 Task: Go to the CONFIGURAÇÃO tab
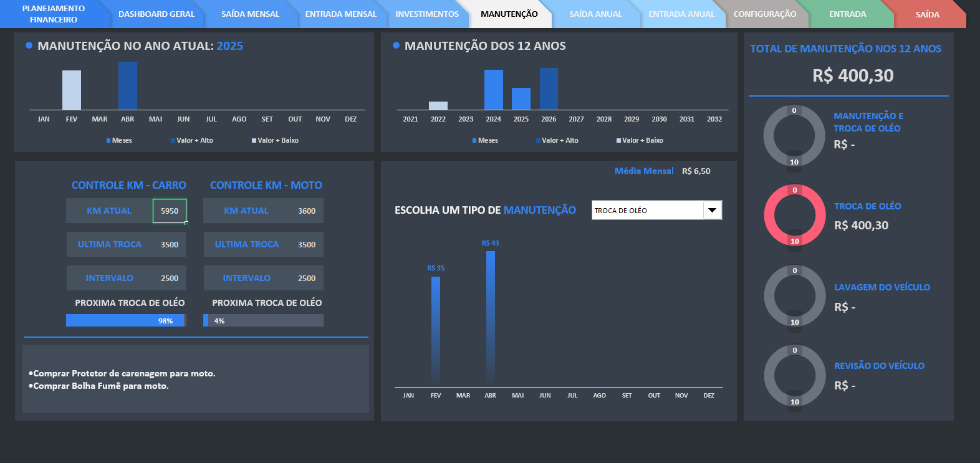[765, 14]
